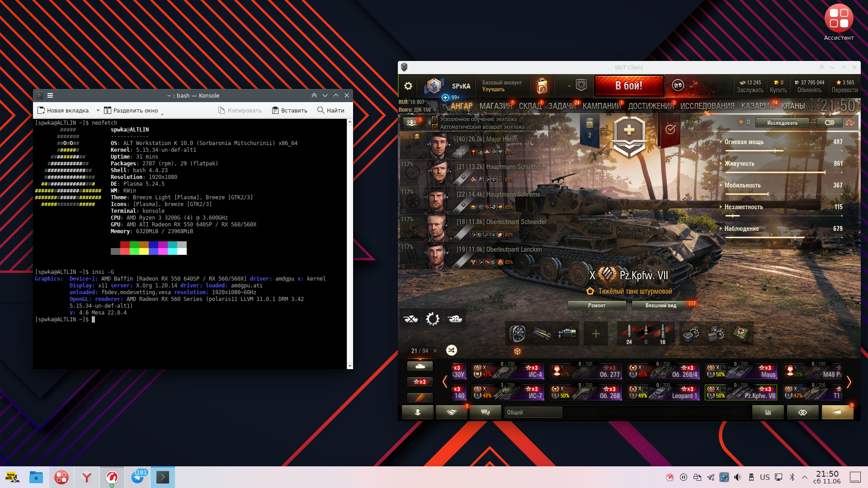Click the random vehicle shuffle icon
The height and width of the screenshot is (488, 868).
pyautogui.click(x=451, y=350)
